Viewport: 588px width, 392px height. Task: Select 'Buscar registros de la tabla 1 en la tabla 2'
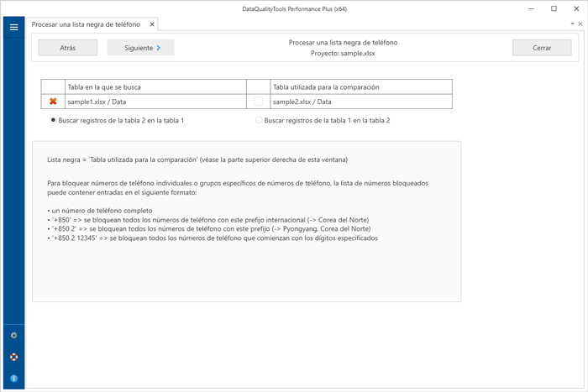coord(323,120)
